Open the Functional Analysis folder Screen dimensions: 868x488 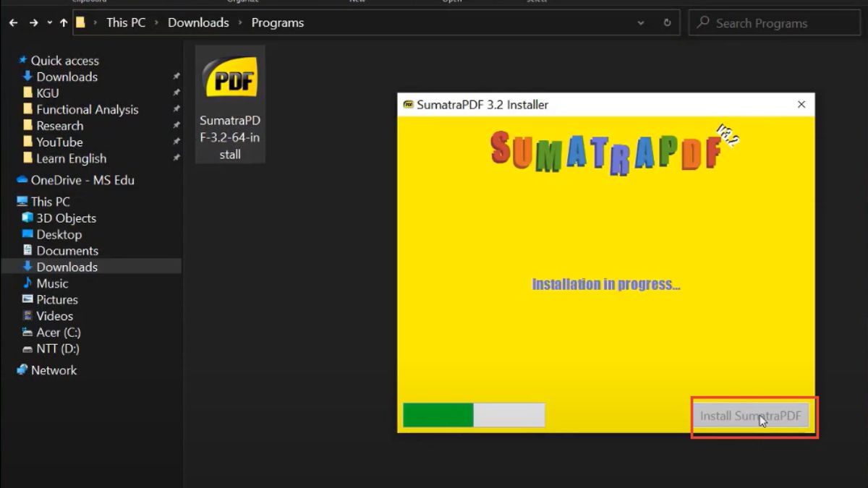click(x=88, y=110)
